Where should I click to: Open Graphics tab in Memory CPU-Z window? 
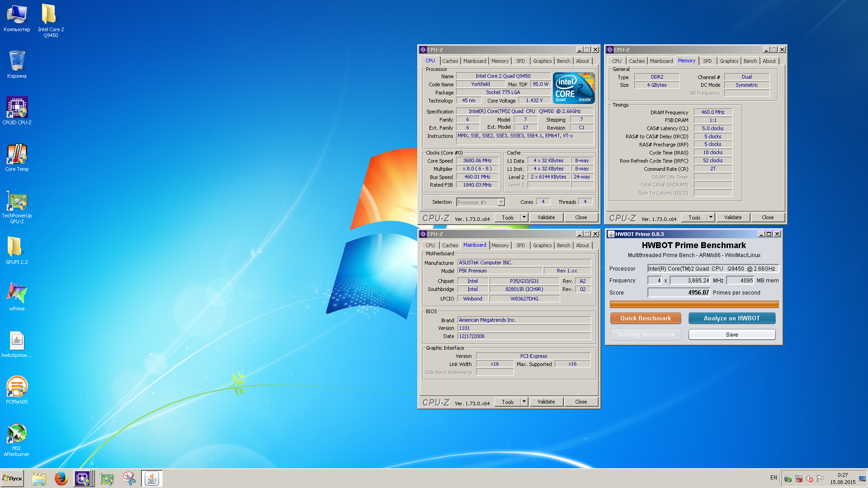(x=729, y=61)
